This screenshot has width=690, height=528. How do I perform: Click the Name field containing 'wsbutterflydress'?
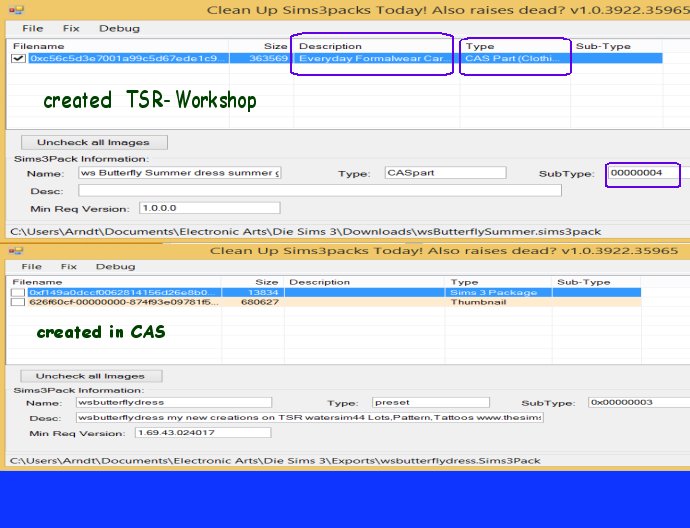tap(178, 402)
